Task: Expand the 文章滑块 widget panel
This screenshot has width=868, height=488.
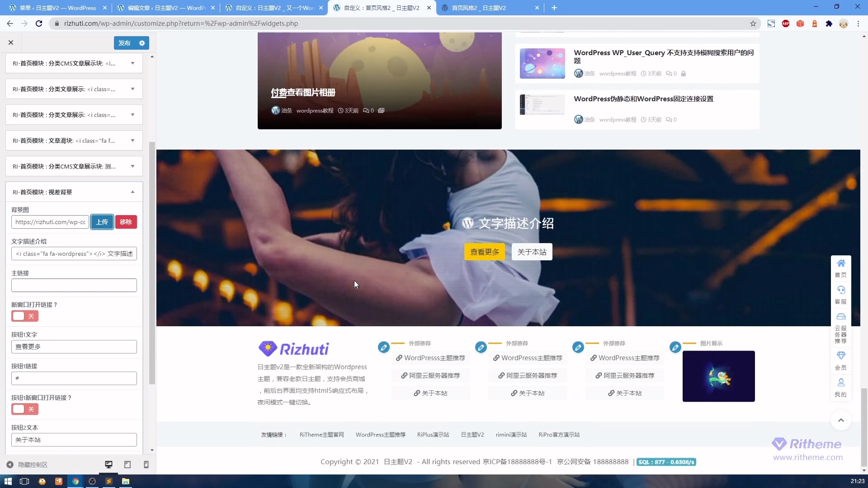Action: (x=132, y=141)
